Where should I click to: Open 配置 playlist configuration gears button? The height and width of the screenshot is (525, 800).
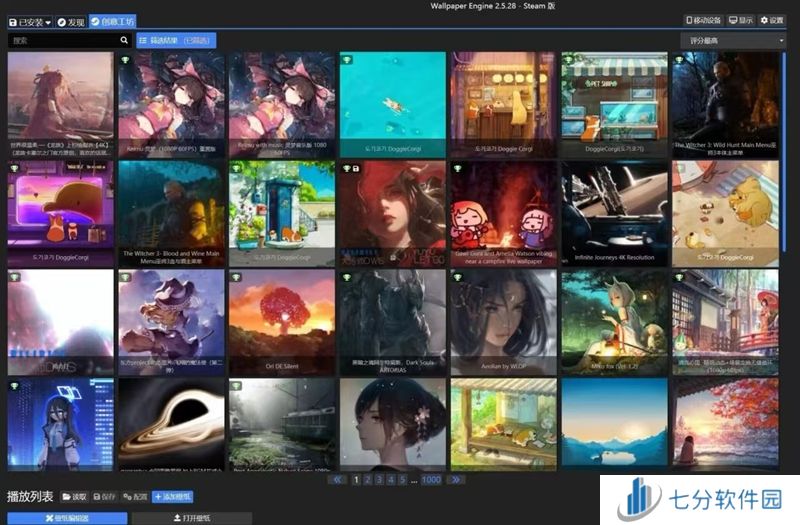(135, 496)
